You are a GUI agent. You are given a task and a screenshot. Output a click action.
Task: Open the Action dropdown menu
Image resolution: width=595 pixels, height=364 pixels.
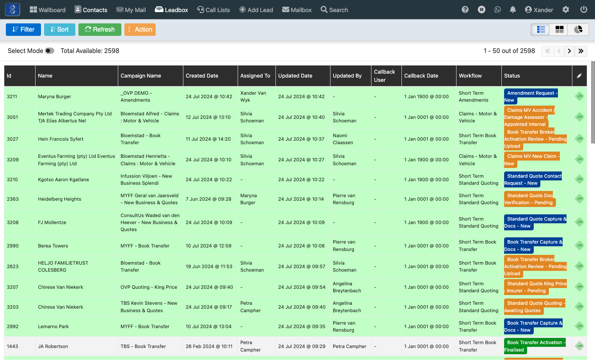point(140,30)
